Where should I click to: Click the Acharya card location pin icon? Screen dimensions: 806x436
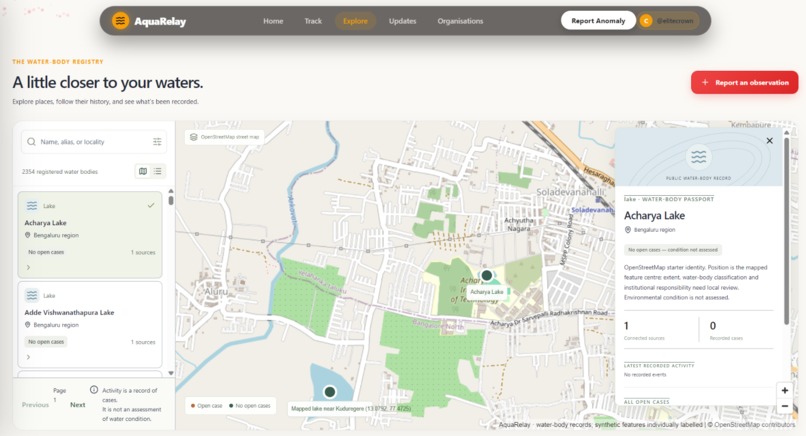[28, 235]
